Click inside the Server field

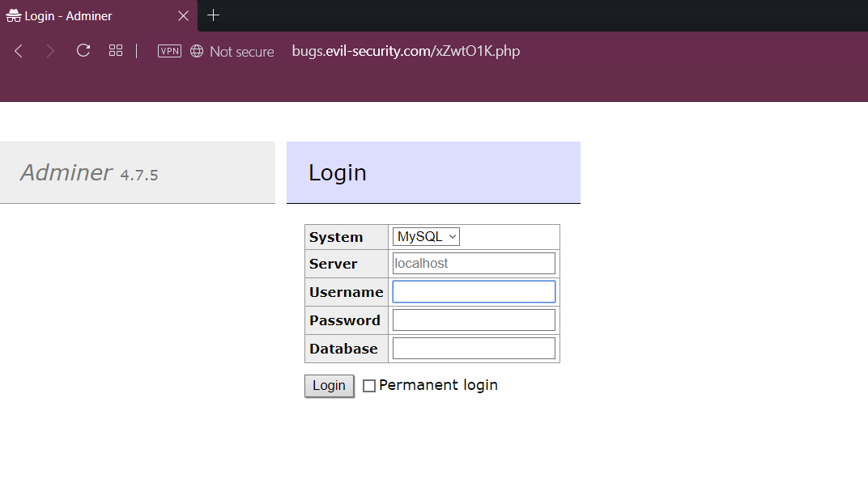click(x=473, y=263)
